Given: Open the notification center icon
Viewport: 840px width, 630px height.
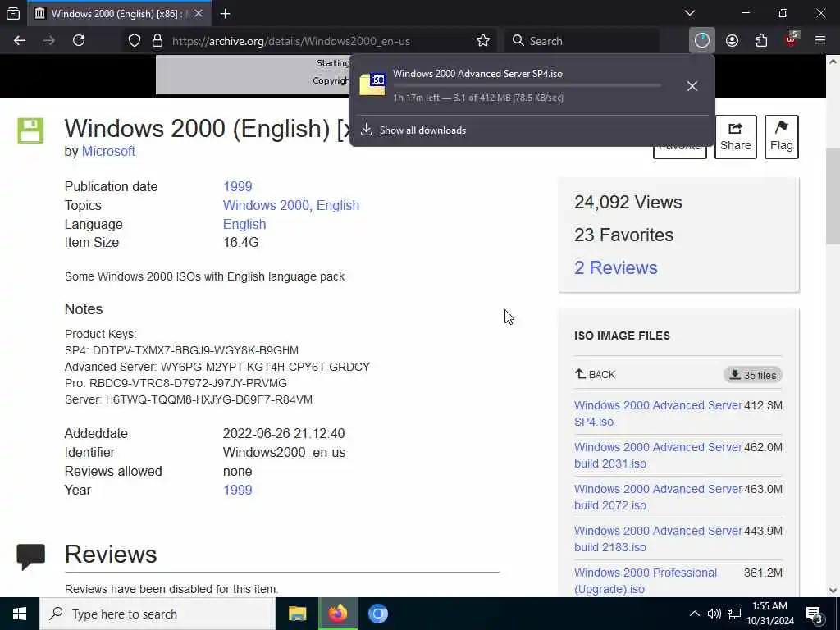Looking at the screenshot, I should pyautogui.click(x=815, y=614).
